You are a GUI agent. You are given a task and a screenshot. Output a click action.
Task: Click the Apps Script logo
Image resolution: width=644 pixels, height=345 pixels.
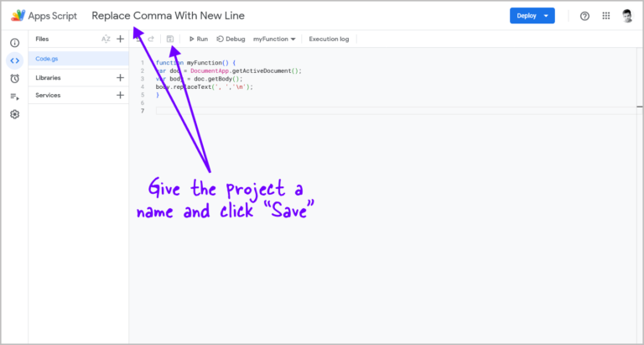44,16
